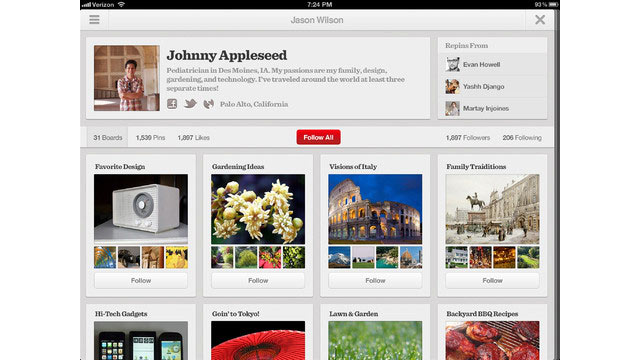Switch to the 1,539 Pins tab
The height and width of the screenshot is (360, 640).
pyautogui.click(x=150, y=138)
